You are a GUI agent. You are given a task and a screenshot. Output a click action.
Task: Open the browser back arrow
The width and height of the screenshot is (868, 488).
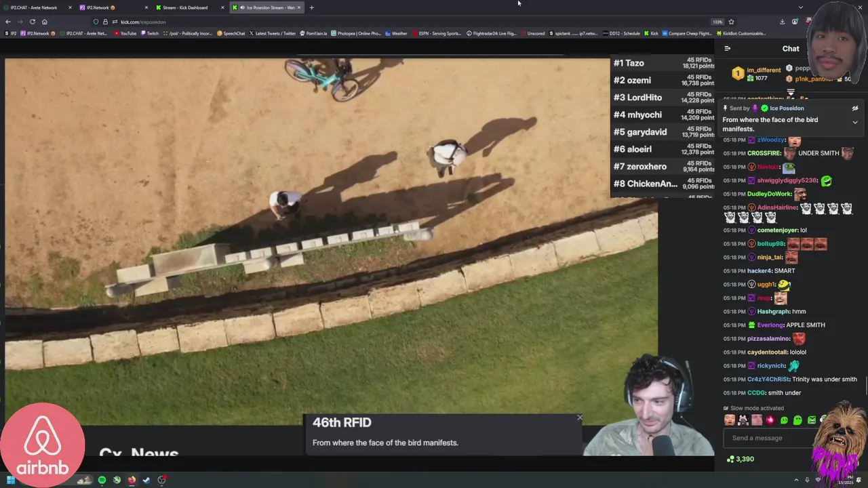[x=8, y=22]
